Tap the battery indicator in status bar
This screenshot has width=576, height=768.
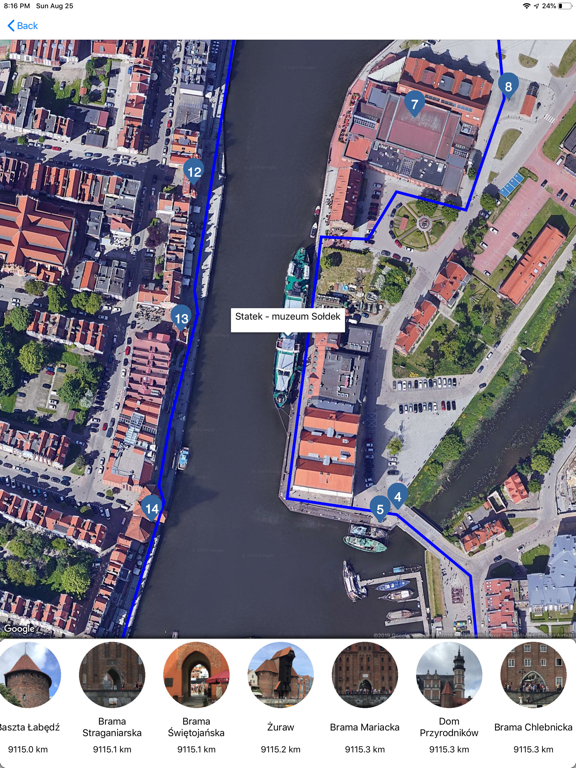click(565, 6)
